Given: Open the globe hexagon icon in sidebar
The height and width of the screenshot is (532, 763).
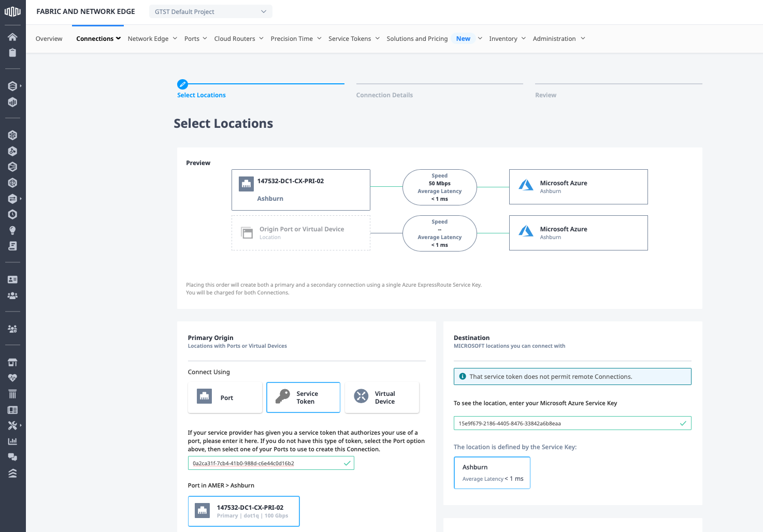Looking at the screenshot, I should coord(12,183).
